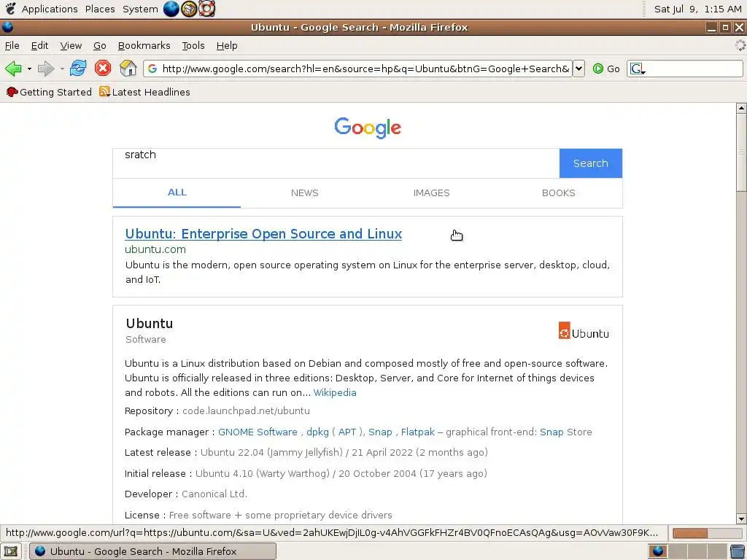Open the Tools menu
This screenshot has height=560, width=747.
[193, 46]
